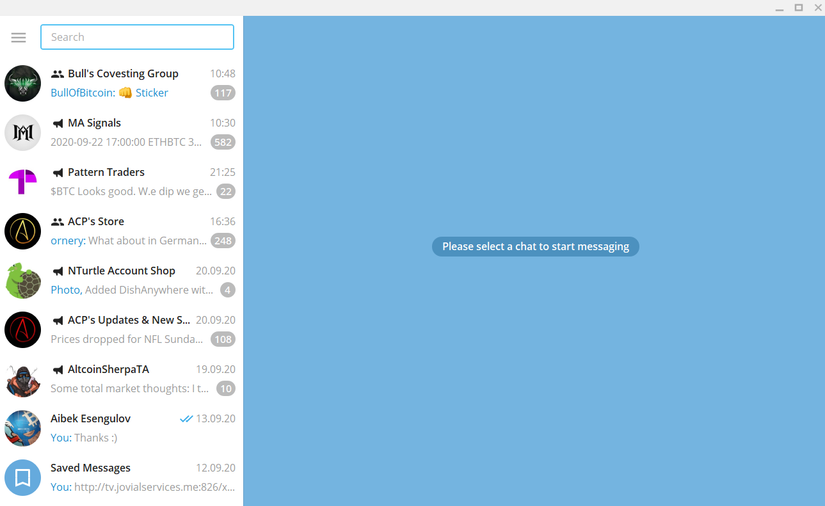Open NTurtle Account Shop turtle avatar
825x506 pixels.
click(x=23, y=280)
